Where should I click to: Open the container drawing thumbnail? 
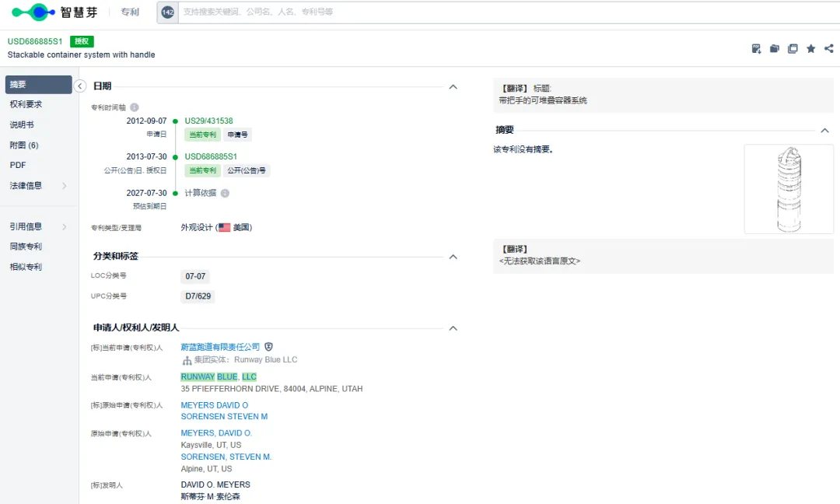(x=789, y=189)
